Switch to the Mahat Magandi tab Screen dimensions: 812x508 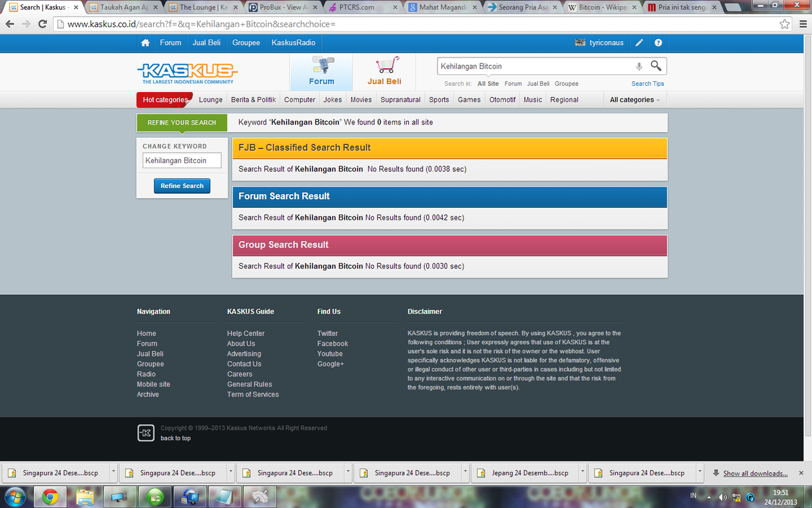[x=442, y=8]
